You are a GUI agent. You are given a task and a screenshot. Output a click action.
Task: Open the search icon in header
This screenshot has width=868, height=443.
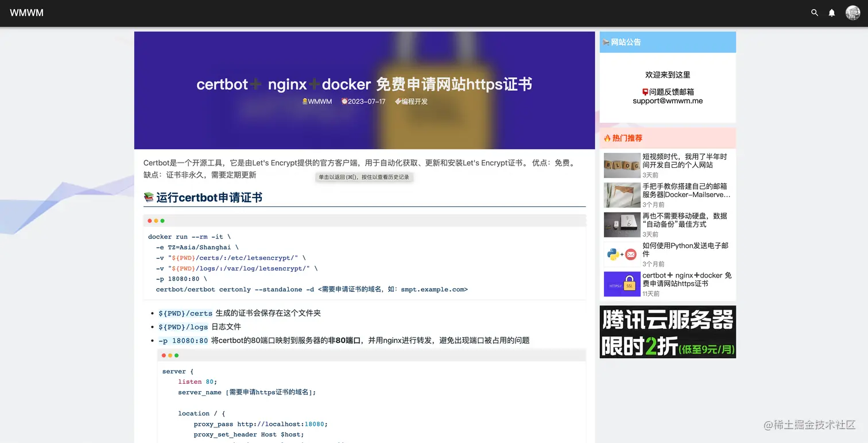tap(814, 13)
